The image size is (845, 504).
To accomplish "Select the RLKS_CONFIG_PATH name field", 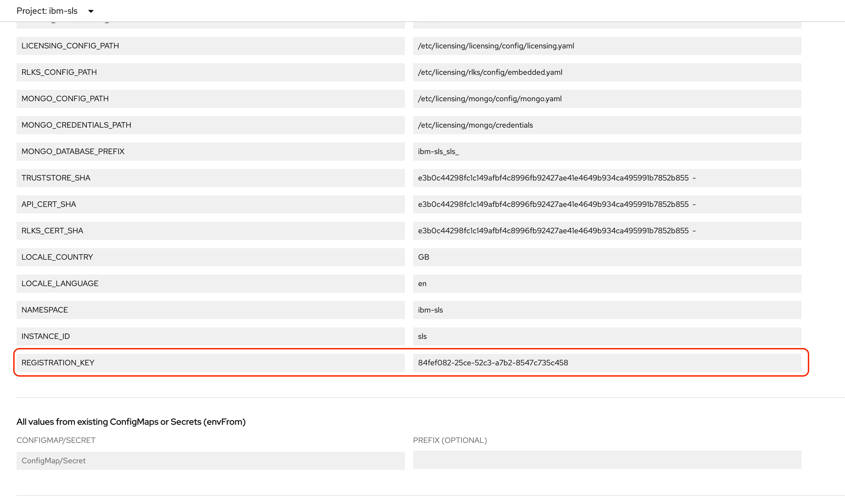I will coord(210,72).
